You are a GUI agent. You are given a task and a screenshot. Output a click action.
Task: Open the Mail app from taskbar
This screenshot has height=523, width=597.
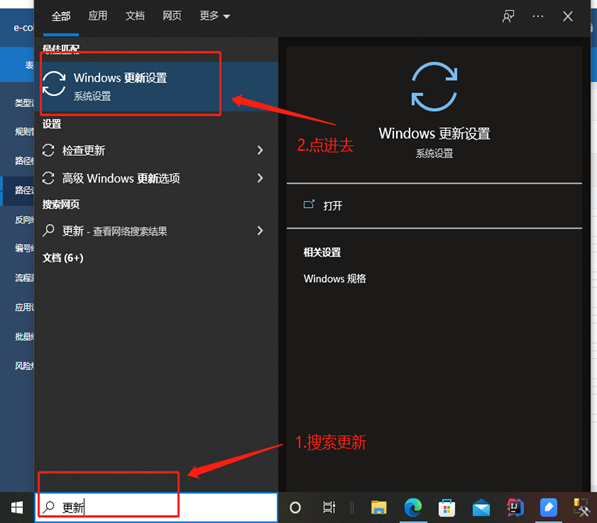[481, 508]
